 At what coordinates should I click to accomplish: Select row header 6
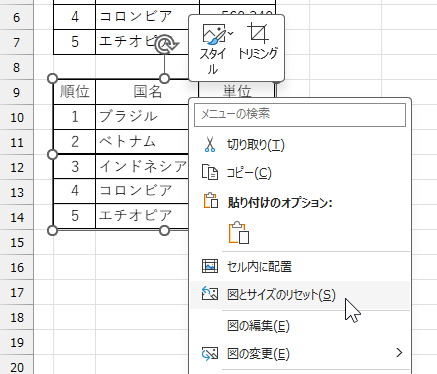point(17,17)
